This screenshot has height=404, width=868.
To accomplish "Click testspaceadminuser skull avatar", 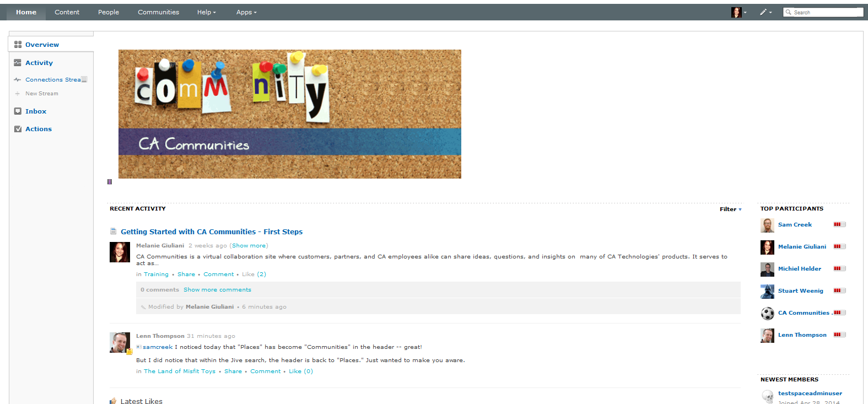I will (x=767, y=396).
